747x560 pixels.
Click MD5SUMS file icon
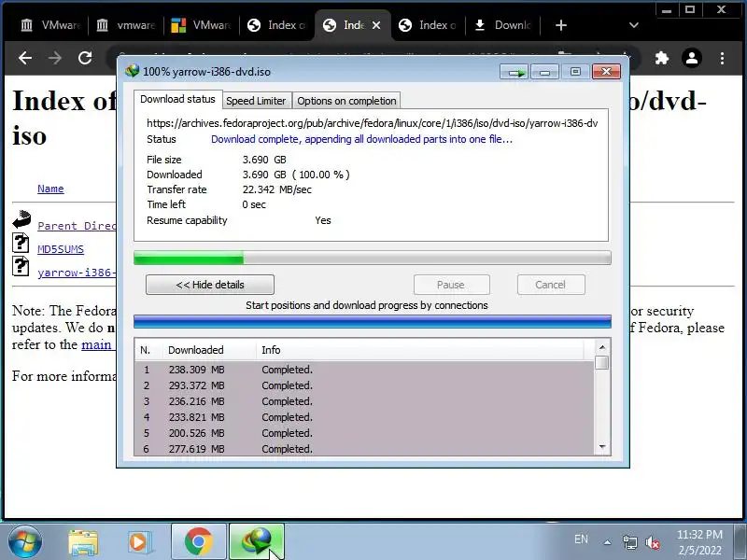21,243
